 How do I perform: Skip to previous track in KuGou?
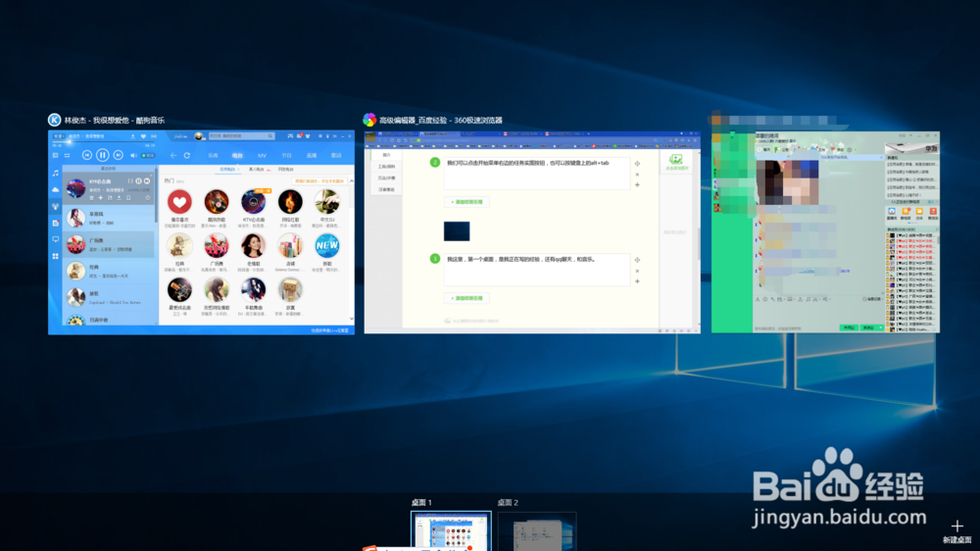point(87,155)
